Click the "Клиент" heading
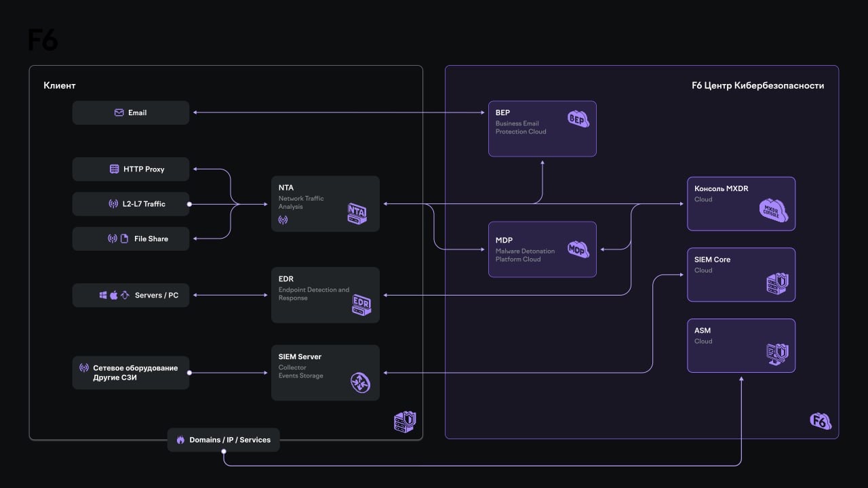The image size is (868, 488). click(x=60, y=85)
